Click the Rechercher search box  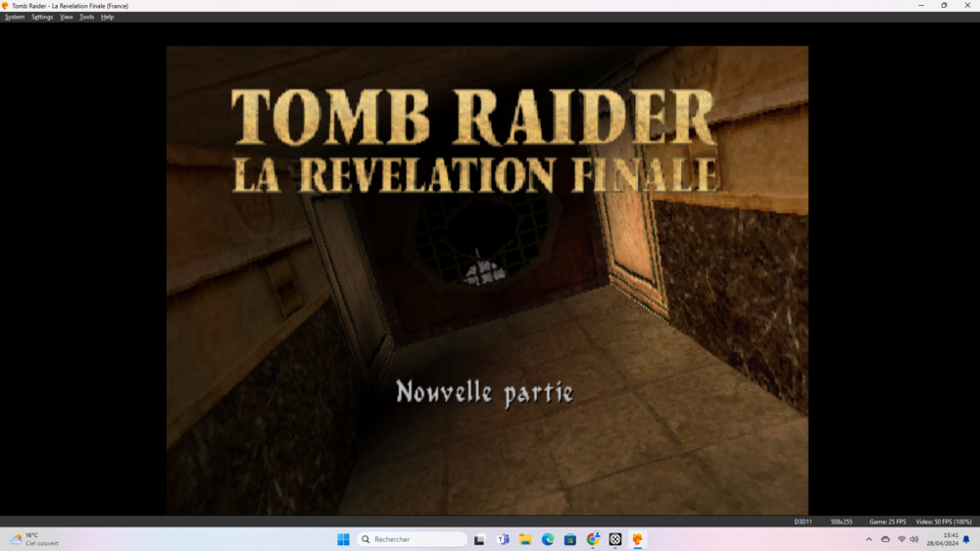[x=412, y=539]
